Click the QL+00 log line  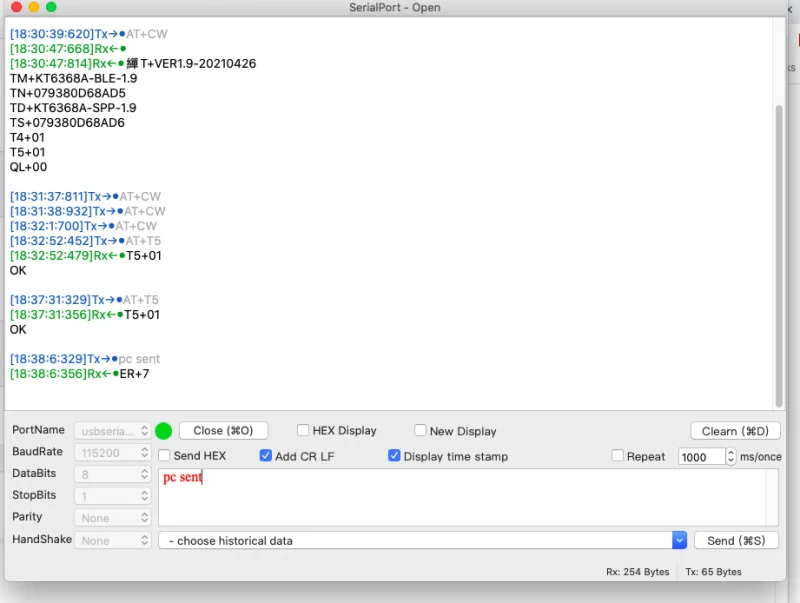(28, 167)
